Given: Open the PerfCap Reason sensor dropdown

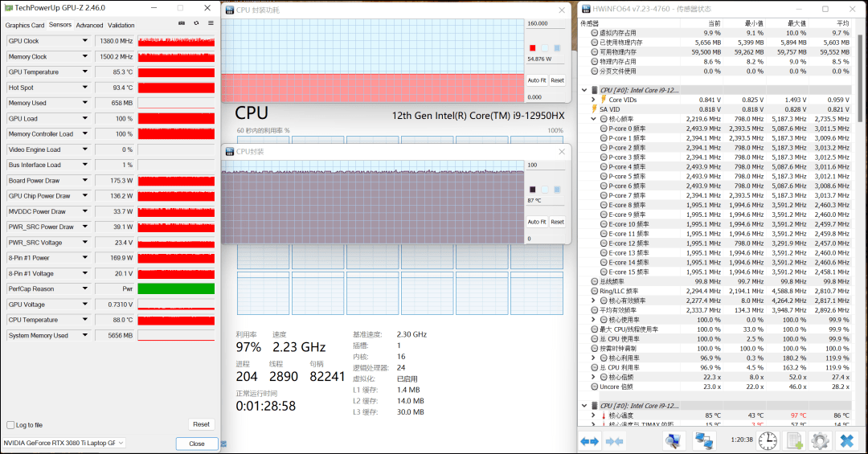Looking at the screenshot, I should pyautogui.click(x=84, y=289).
